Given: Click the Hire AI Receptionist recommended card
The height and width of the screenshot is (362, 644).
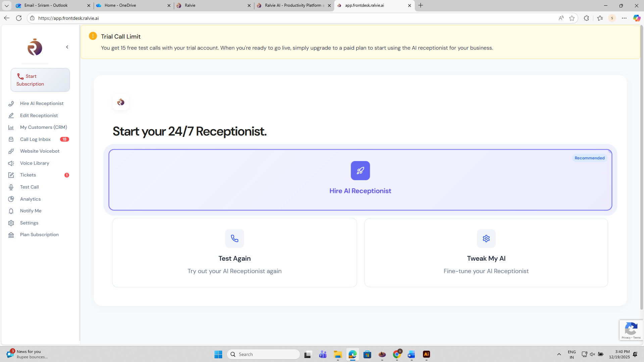Looking at the screenshot, I should click(360, 180).
